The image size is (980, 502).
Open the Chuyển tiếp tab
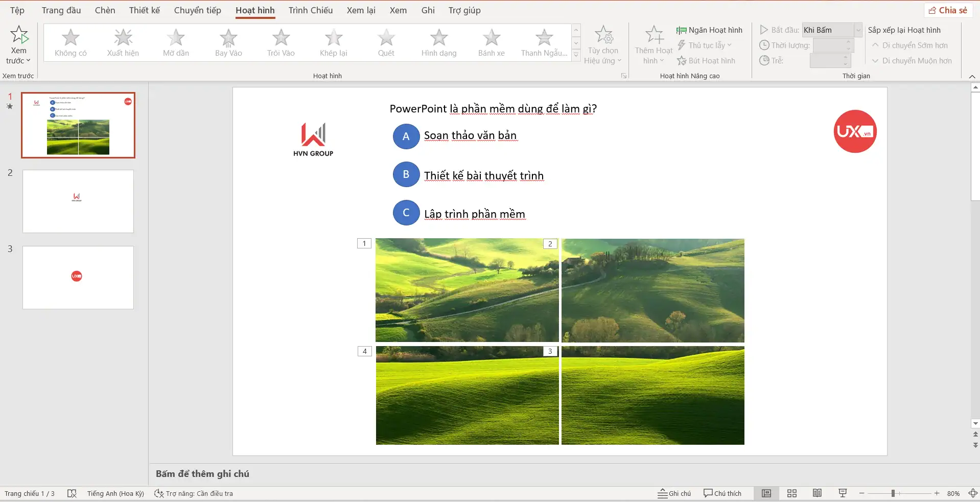point(197,10)
